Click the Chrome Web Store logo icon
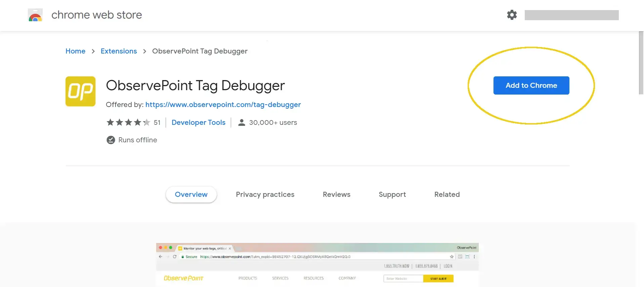644x287 pixels. tap(35, 15)
